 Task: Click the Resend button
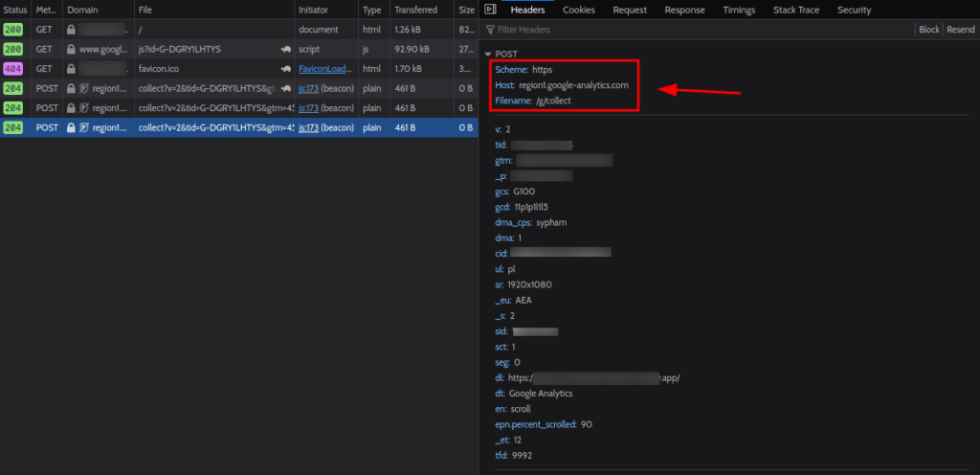[x=961, y=30]
